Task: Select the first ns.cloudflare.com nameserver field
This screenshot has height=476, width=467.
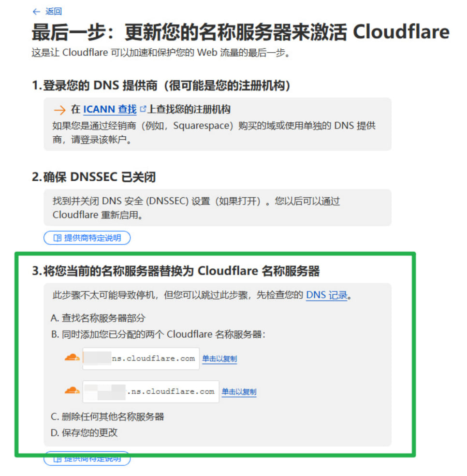Action: coord(141,359)
